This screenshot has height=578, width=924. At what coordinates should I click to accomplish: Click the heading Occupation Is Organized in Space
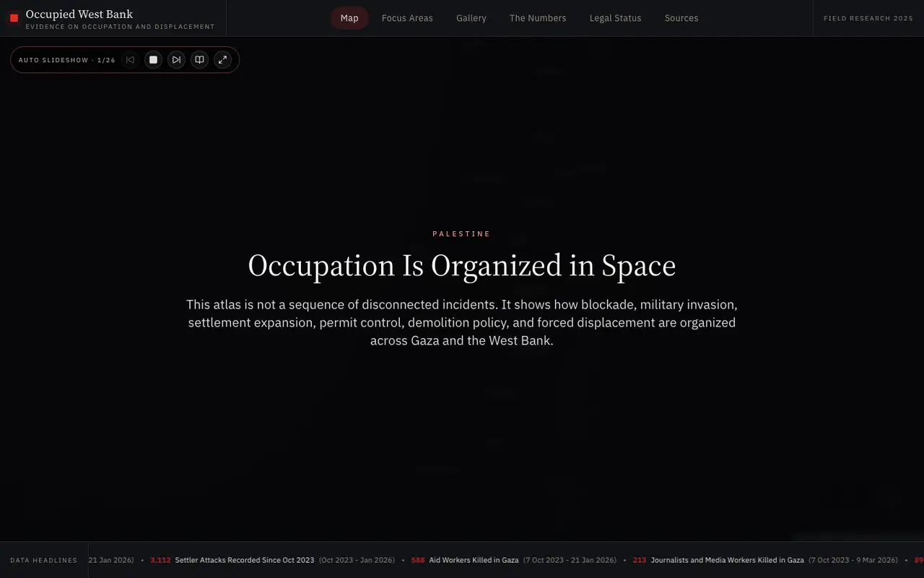[462, 265]
